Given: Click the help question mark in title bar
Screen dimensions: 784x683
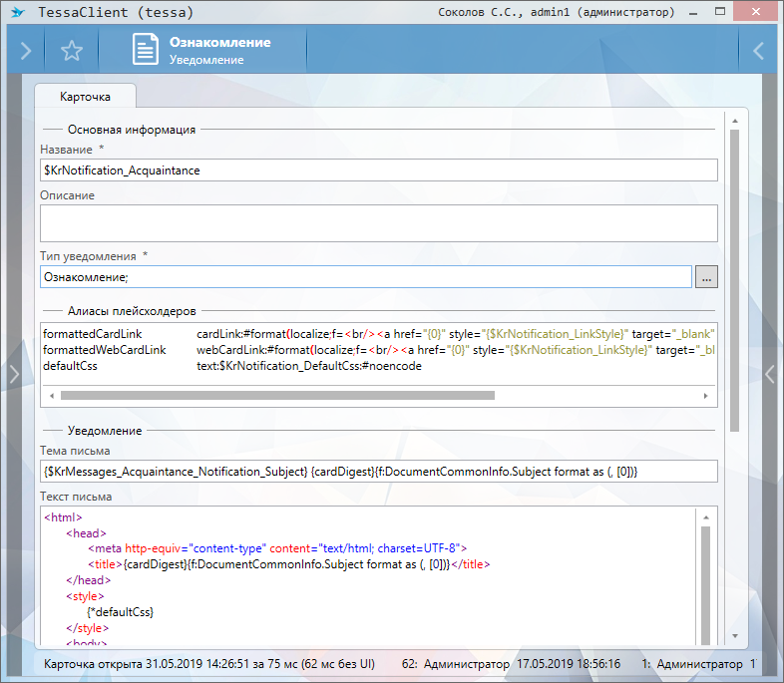Looking at the screenshot, I should click(691, 13).
